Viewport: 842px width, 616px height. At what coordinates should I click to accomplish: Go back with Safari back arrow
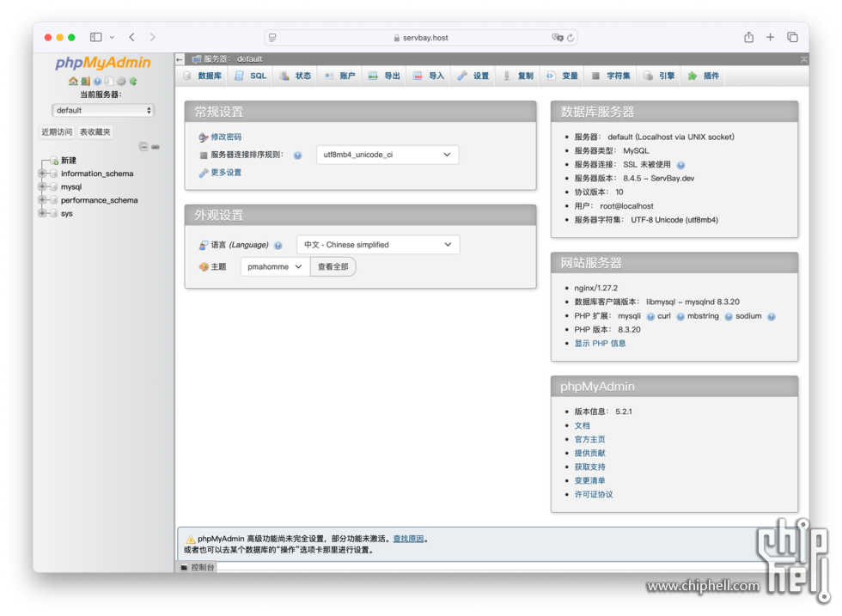(x=132, y=37)
